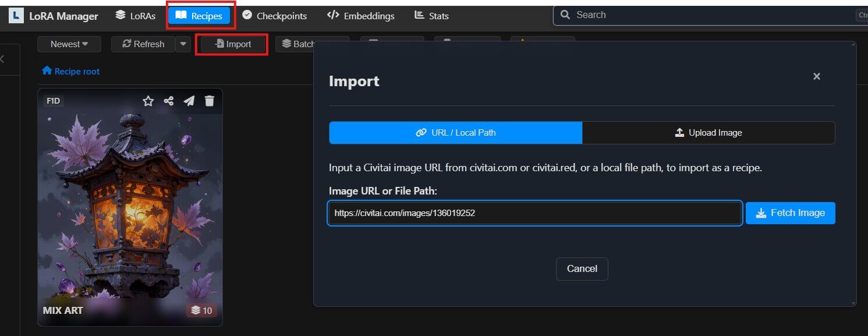
Task: Click the Image URL or File Path field
Action: pyautogui.click(x=535, y=213)
